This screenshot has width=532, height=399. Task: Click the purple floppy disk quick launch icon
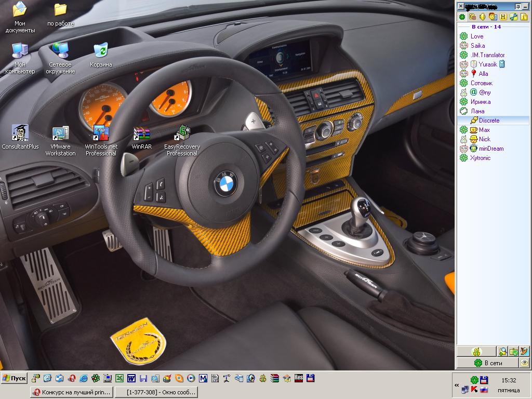[143, 378]
